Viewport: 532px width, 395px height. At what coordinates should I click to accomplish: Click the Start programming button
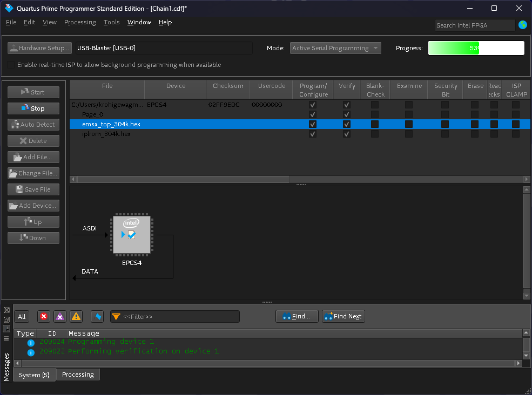[33, 92]
